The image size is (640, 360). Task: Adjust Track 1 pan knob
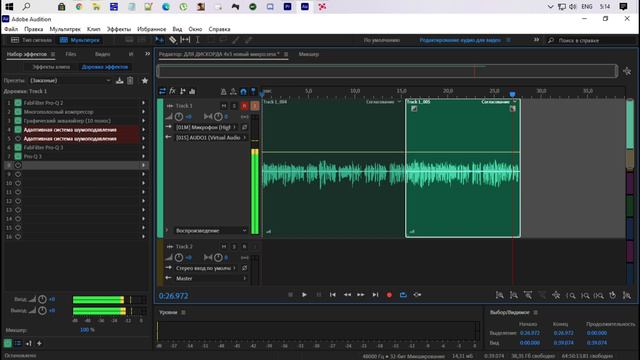(218, 117)
